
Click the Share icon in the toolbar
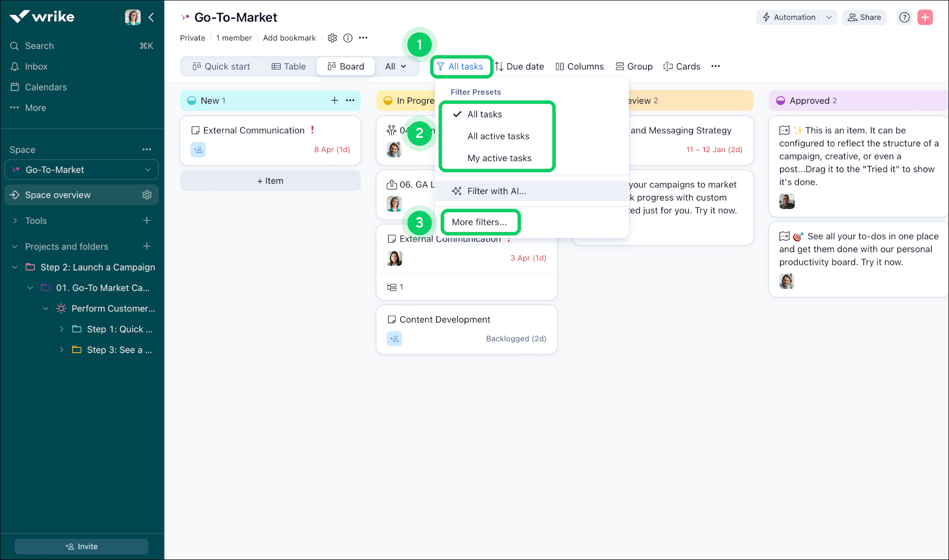pos(864,17)
